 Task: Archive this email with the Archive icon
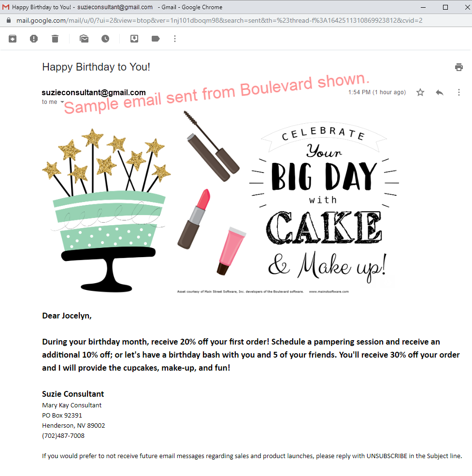click(x=13, y=39)
